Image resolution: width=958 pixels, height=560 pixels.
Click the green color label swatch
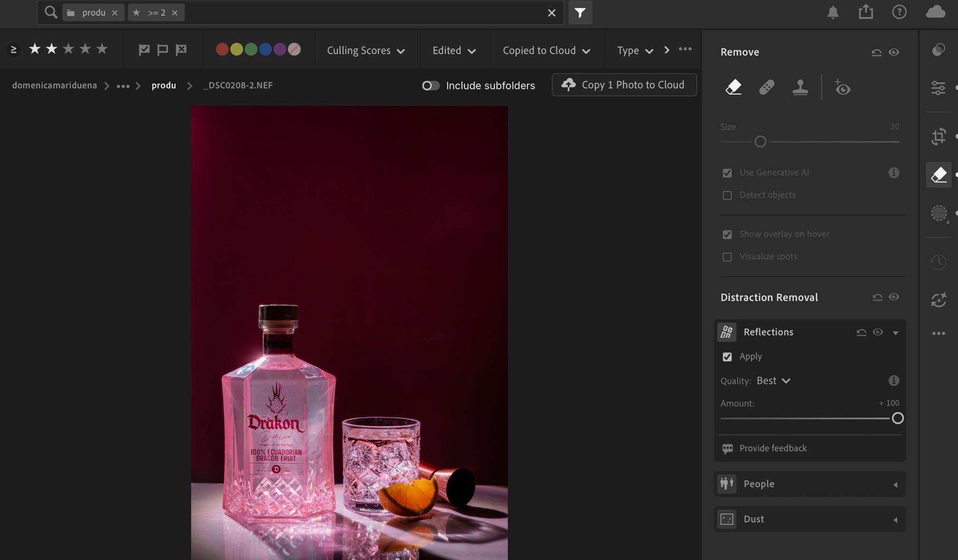click(251, 49)
